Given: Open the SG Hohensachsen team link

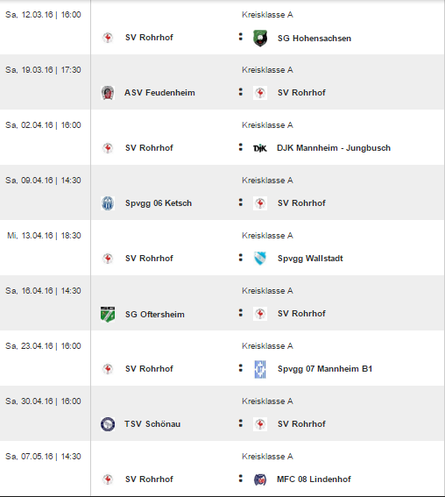Looking at the screenshot, I should point(314,38).
